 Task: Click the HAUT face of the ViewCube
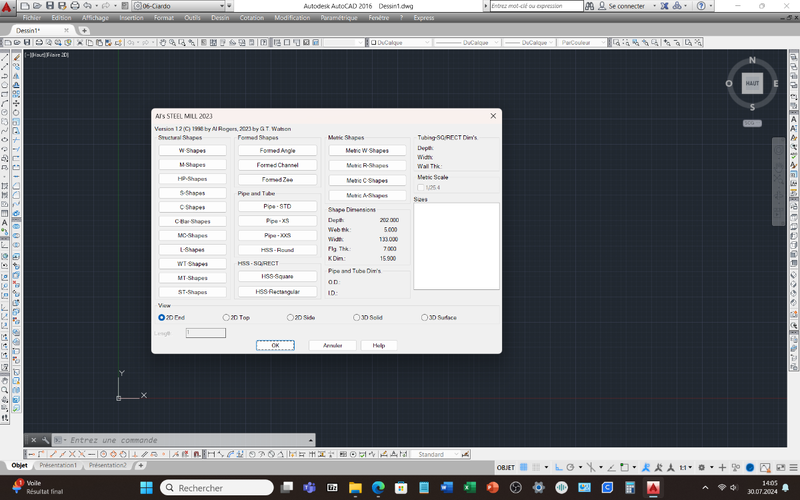point(752,83)
